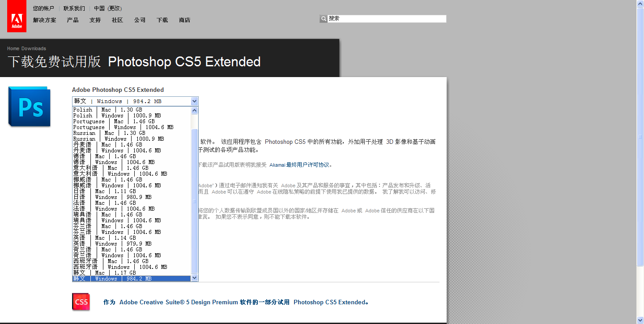Select 英语 | Mac | 1.14 GB
The width and height of the screenshot is (644, 324).
point(132,238)
